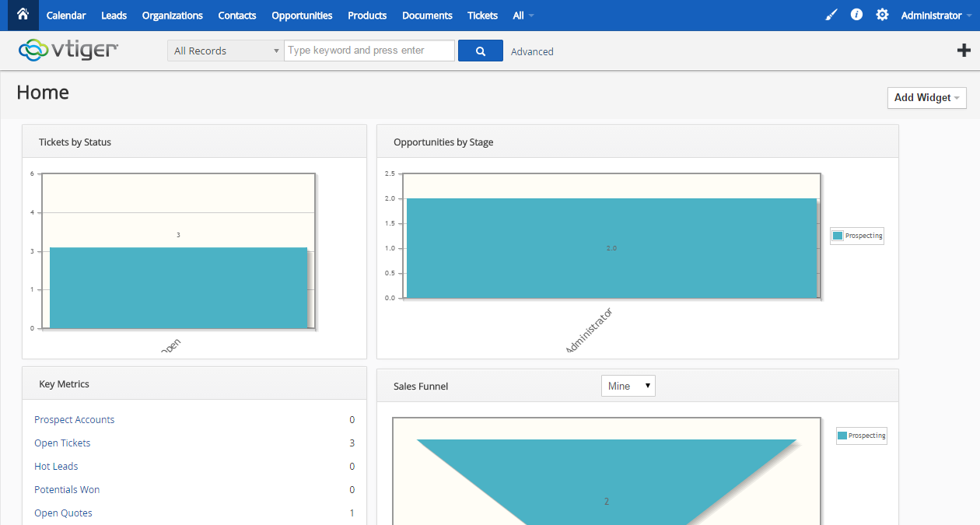This screenshot has height=525, width=980.
Task: Click the Sales Funnel widget title
Action: point(421,387)
